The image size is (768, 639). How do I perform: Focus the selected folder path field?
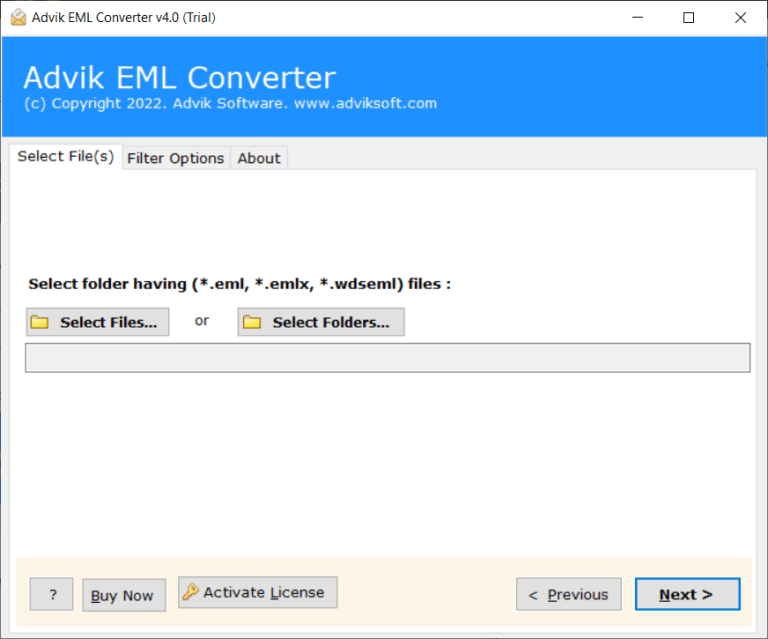(x=387, y=358)
